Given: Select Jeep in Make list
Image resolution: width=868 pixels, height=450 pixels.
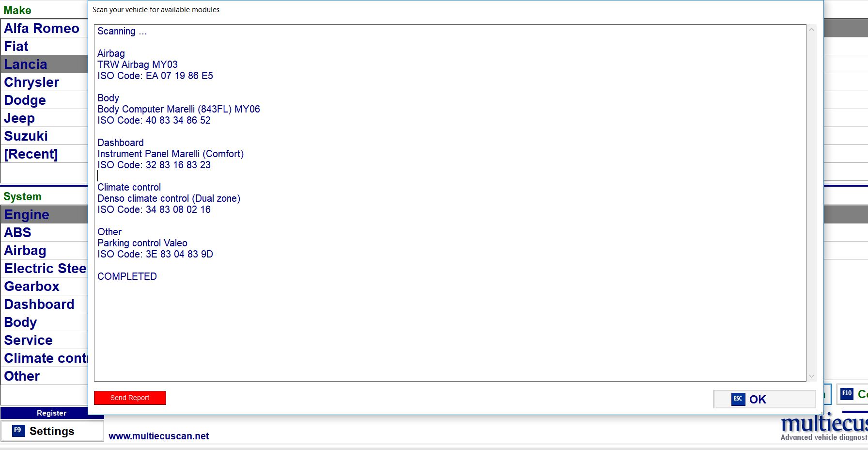Looking at the screenshot, I should click(x=44, y=118).
